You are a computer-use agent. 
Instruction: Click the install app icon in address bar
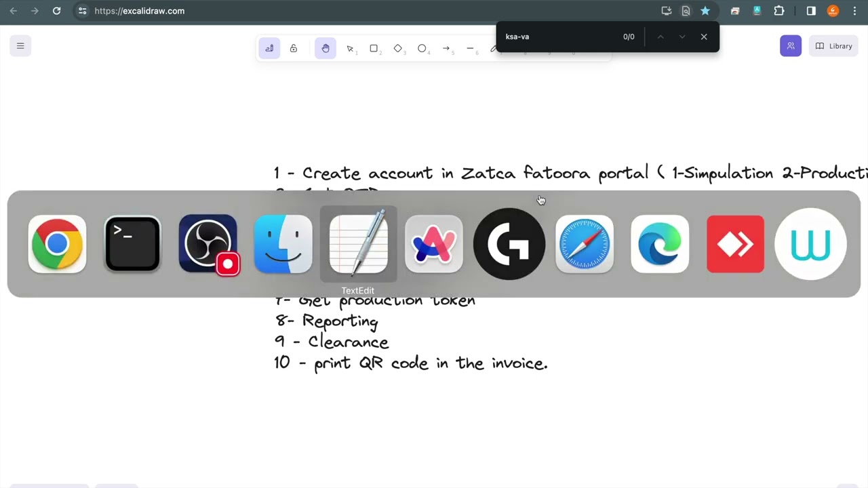coord(667,11)
